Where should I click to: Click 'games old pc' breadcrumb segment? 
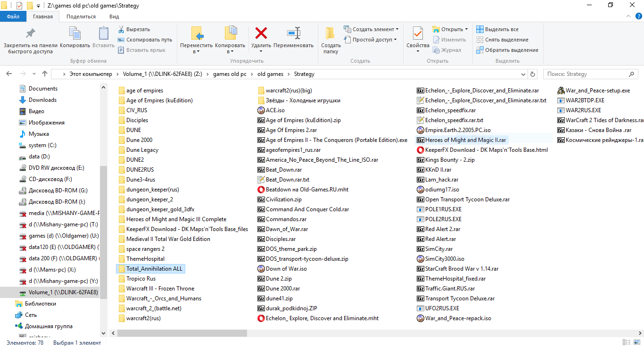tap(230, 74)
